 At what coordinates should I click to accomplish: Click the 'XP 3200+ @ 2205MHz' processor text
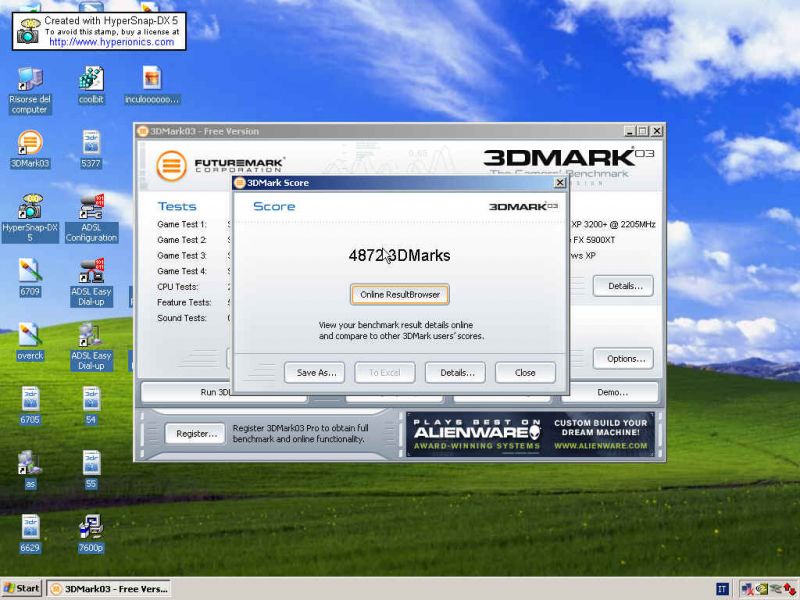(613, 224)
